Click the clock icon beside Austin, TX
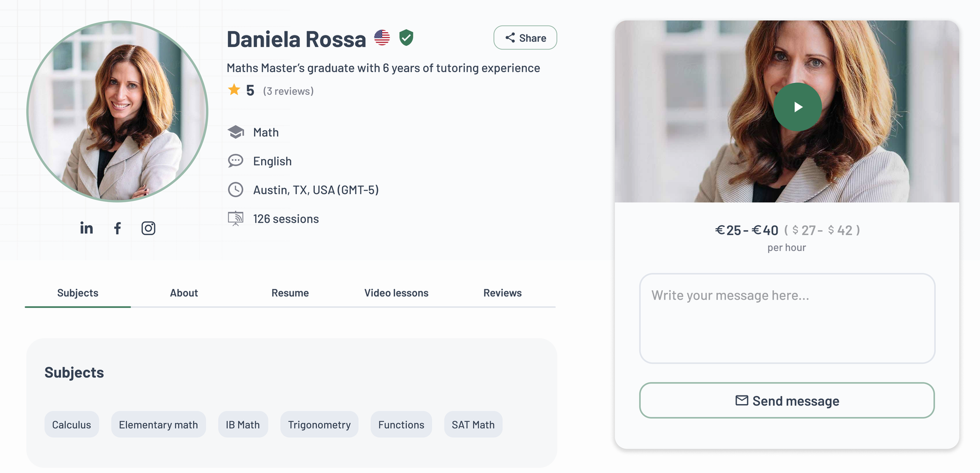The height and width of the screenshot is (473, 980). 235,189
